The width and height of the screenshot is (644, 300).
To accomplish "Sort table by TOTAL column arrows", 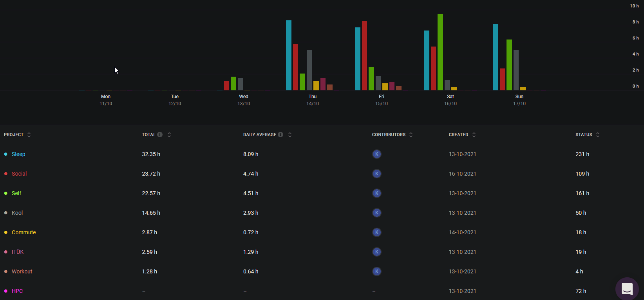I will click(169, 135).
